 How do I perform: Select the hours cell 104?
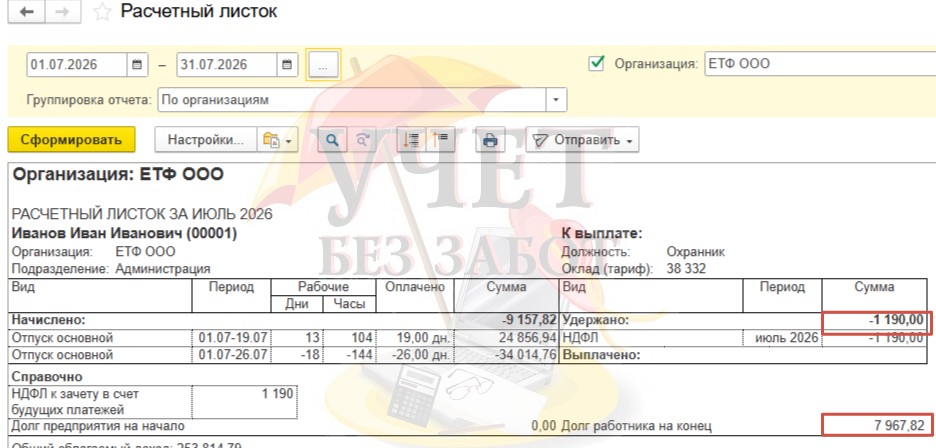[x=349, y=337]
